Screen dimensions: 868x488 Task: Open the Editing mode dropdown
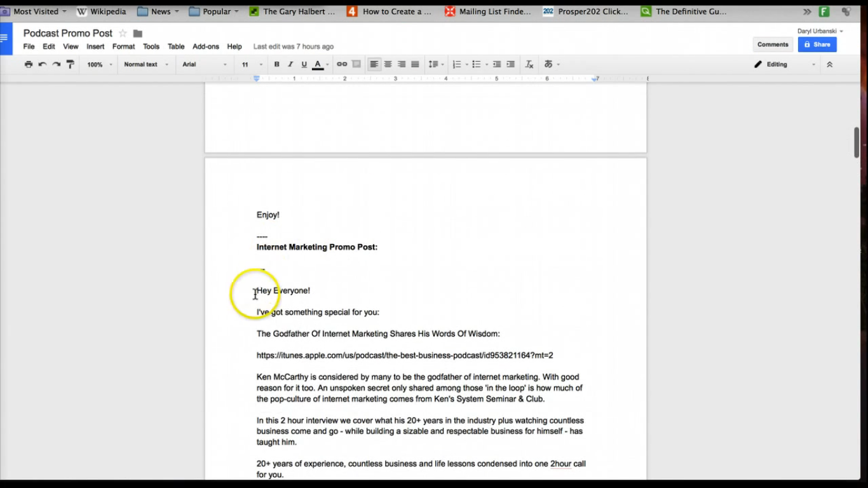tap(785, 64)
